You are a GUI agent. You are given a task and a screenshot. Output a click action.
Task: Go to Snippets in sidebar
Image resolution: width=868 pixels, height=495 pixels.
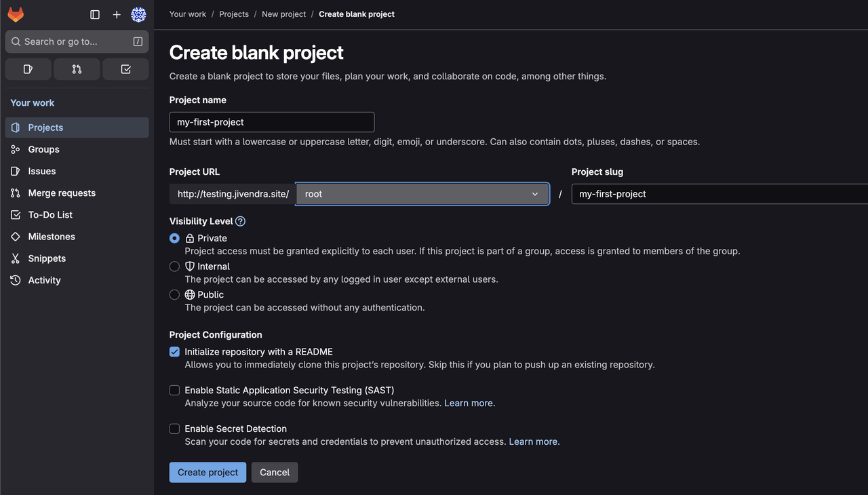click(x=47, y=258)
